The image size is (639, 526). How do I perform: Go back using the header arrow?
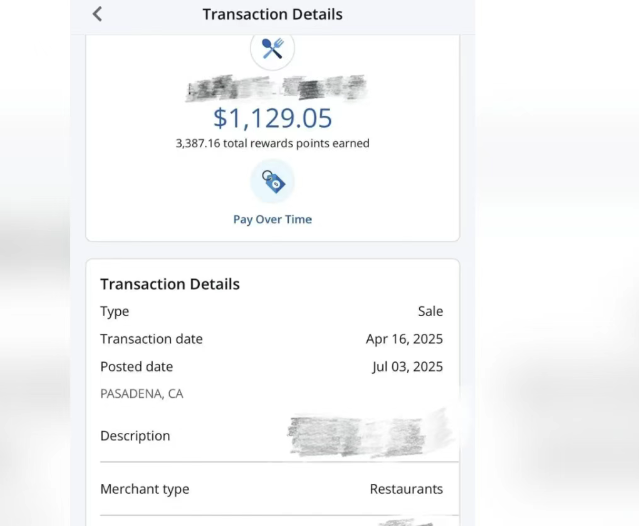tap(97, 14)
